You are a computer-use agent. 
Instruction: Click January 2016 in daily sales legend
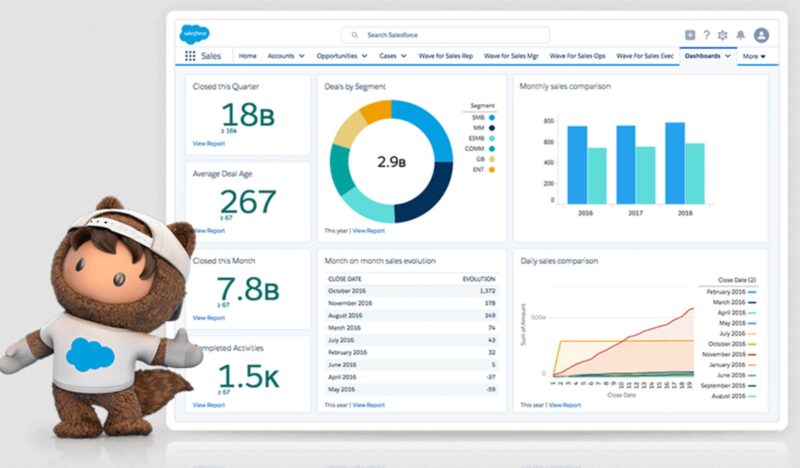coord(733,365)
